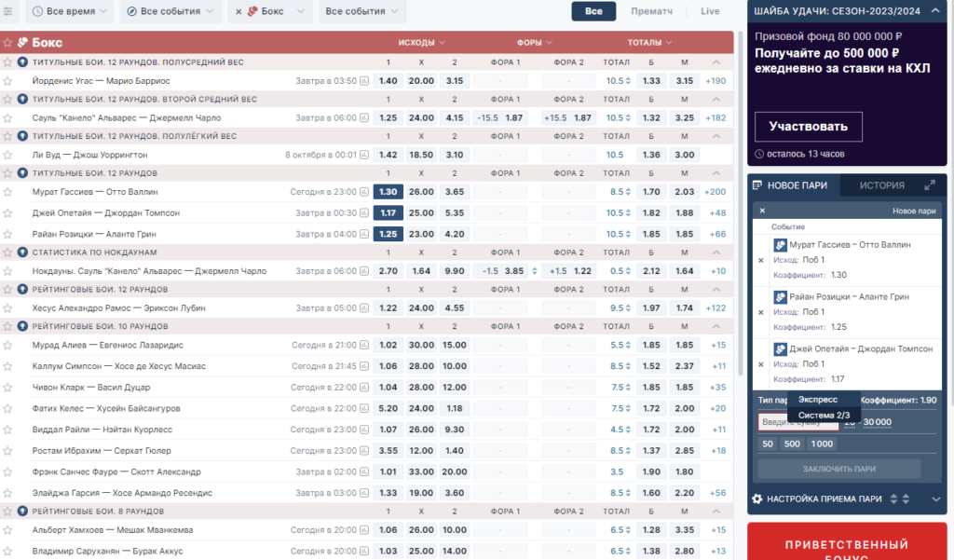954x560 pixels.
Task: Open the Все время period dropdown
Action: click(69, 11)
